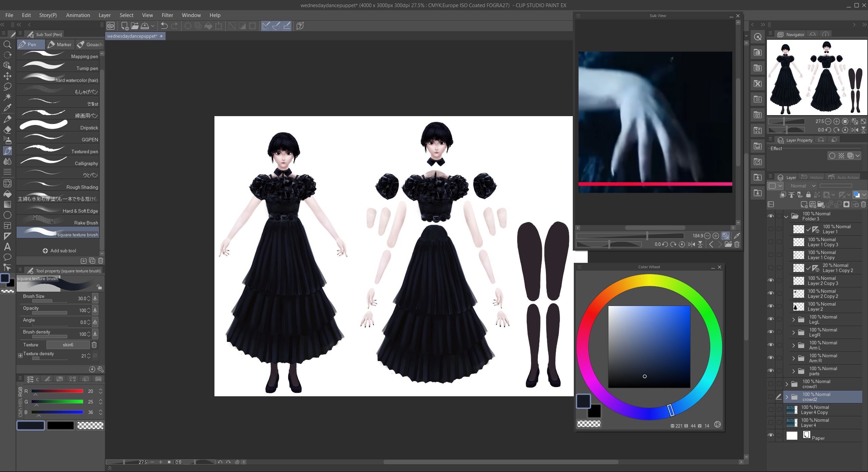Expand the LegL layer folder
Screen dimensions: 868x472
(x=793, y=320)
